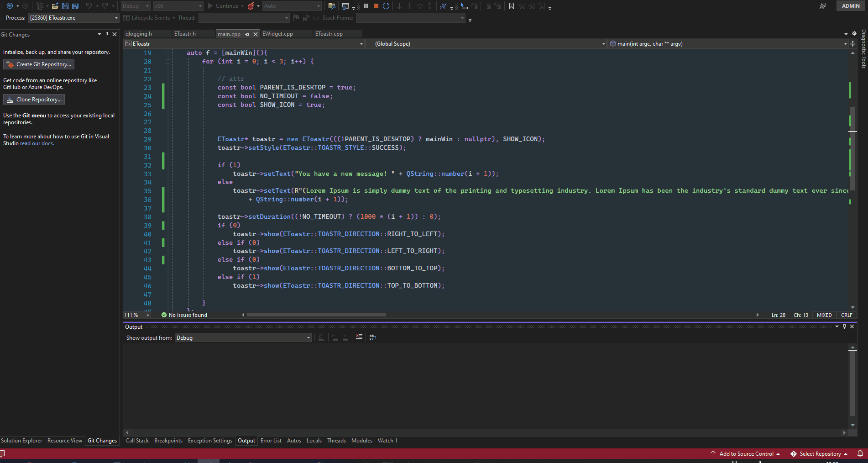The width and height of the screenshot is (868, 463).
Task: Pin the Git Changes panel
Action: (107, 34)
